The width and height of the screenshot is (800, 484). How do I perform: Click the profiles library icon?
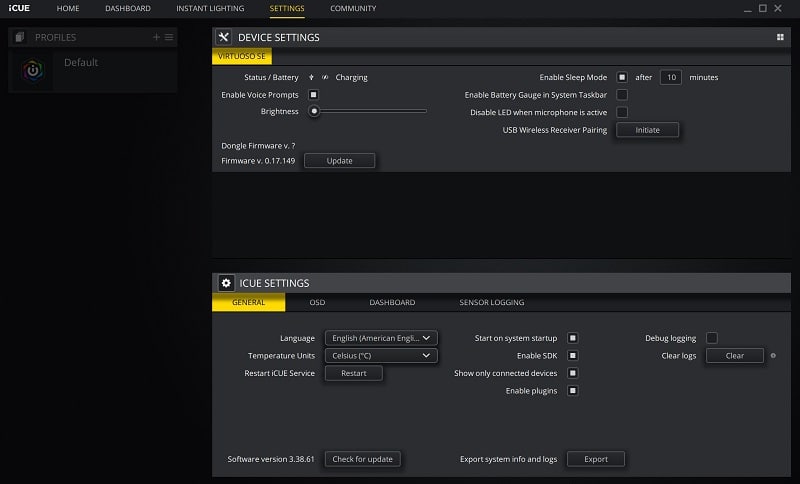coord(20,37)
